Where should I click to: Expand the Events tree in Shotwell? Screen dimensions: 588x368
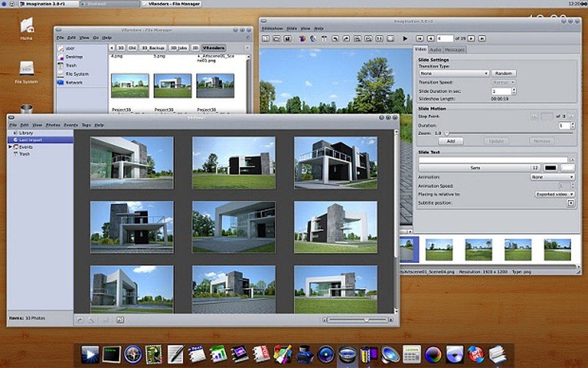(10, 147)
